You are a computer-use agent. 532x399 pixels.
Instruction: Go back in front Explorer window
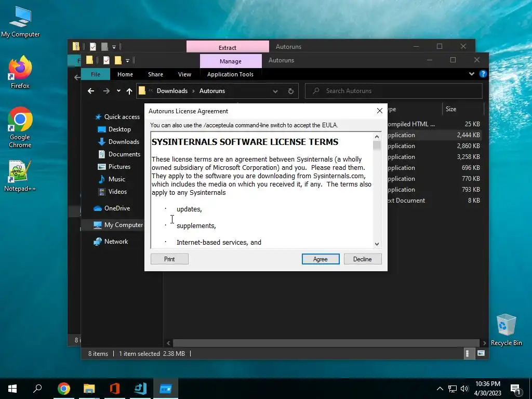[x=91, y=91]
